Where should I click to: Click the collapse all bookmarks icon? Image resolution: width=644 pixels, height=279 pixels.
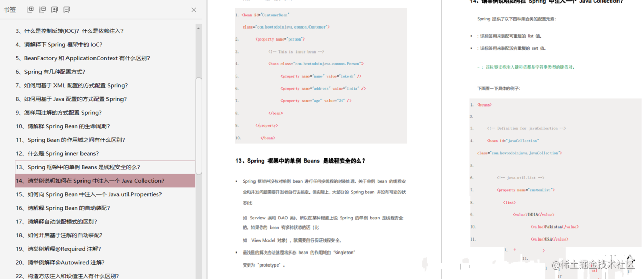pyautogui.click(x=43, y=10)
